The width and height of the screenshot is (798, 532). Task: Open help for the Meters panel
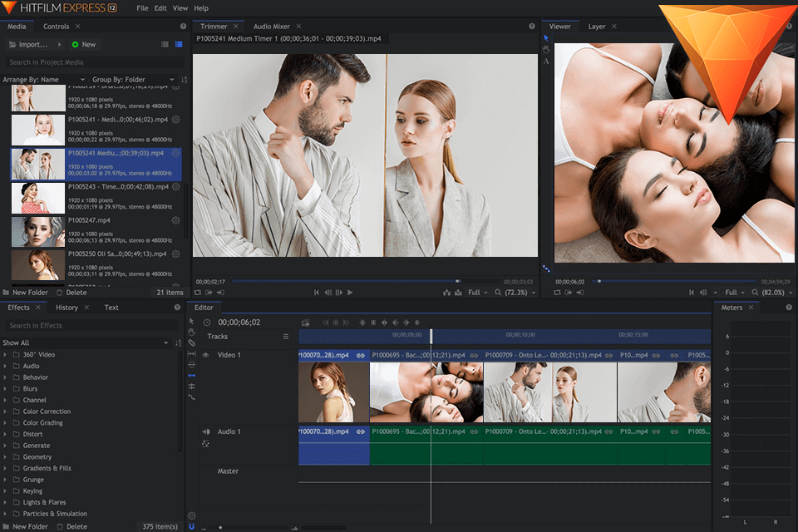click(789, 308)
